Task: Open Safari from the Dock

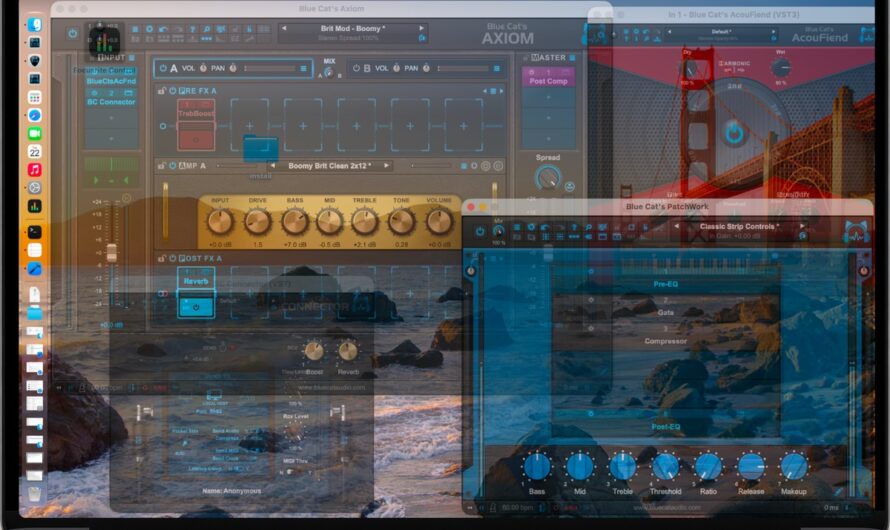Action: 35,115
